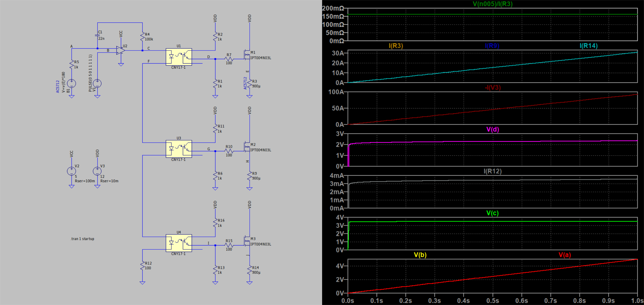Viewport: 644px width, 305px height.
Task: Select the -I(V3) trace label
Action: pyautogui.click(x=493, y=88)
